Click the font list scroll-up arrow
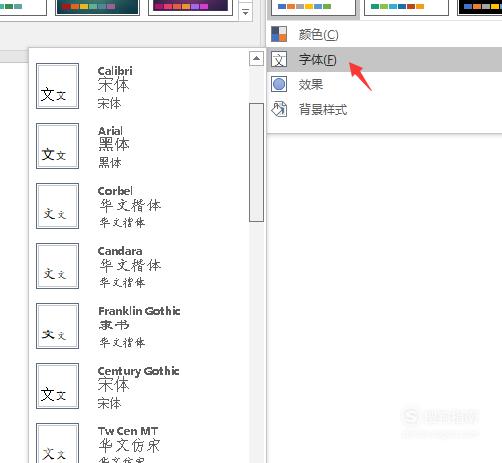502x463 pixels. click(256, 59)
